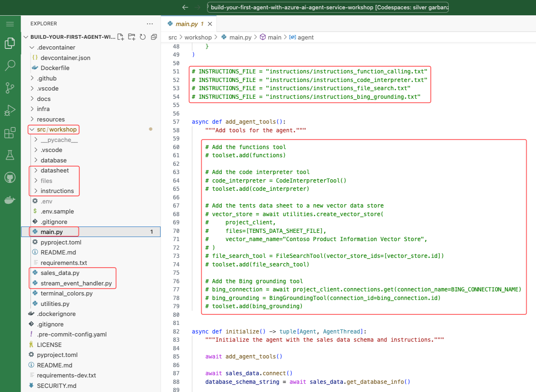Screen dimensions: 536x392
Task: Collapse the src/workshop folder
Action: [56, 129]
